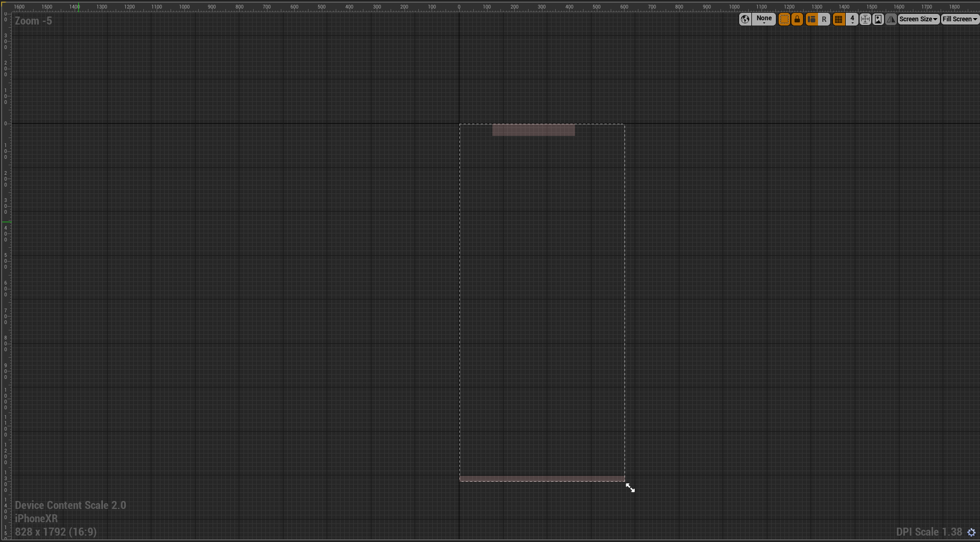Click the DPI Scale 1.38 text

click(x=929, y=532)
